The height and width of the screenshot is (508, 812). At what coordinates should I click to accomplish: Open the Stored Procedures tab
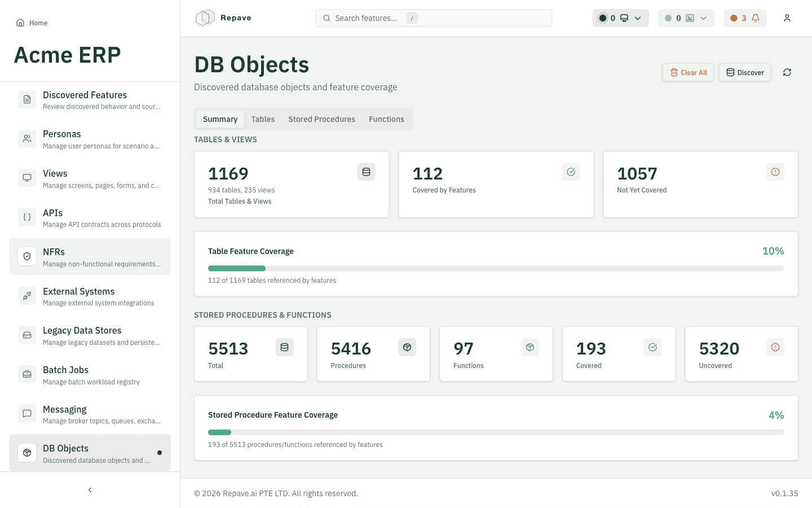click(x=321, y=119)
